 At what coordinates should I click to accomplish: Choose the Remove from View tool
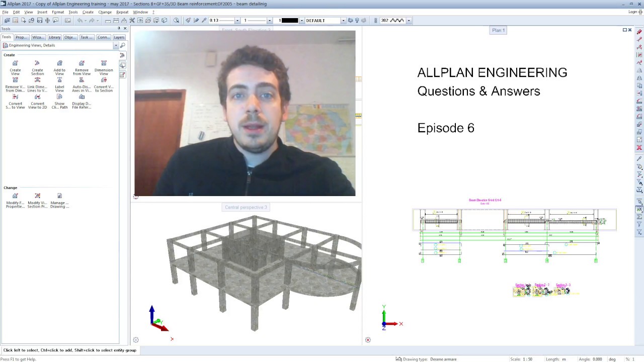click(x=82, y=68)
